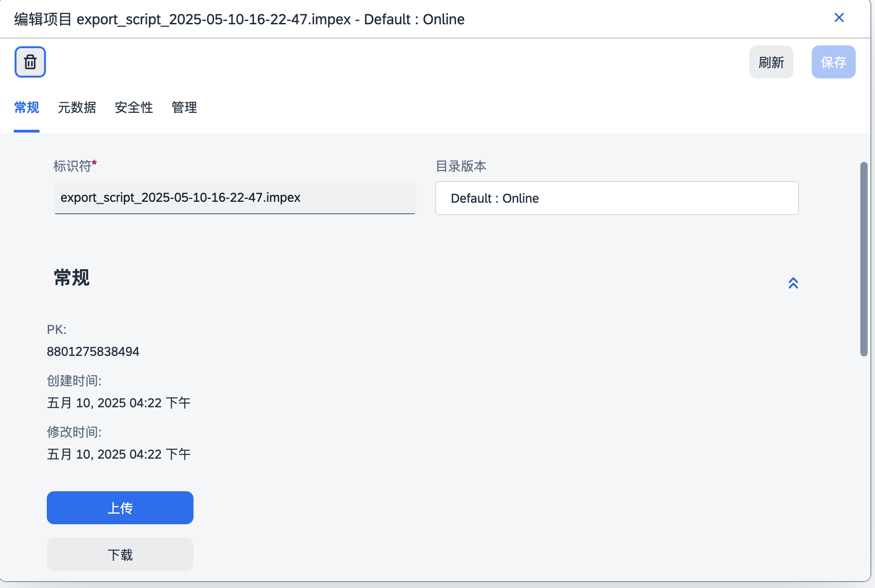Viewport: 875px width, 588px height.
Task: Collapse the 常规 section with double chevron
Action: pyautogui.click(x=793, y=283)
